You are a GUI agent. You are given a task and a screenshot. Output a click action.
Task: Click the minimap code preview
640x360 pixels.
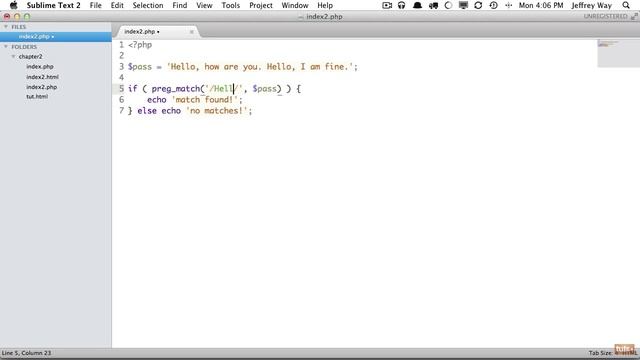618,53
